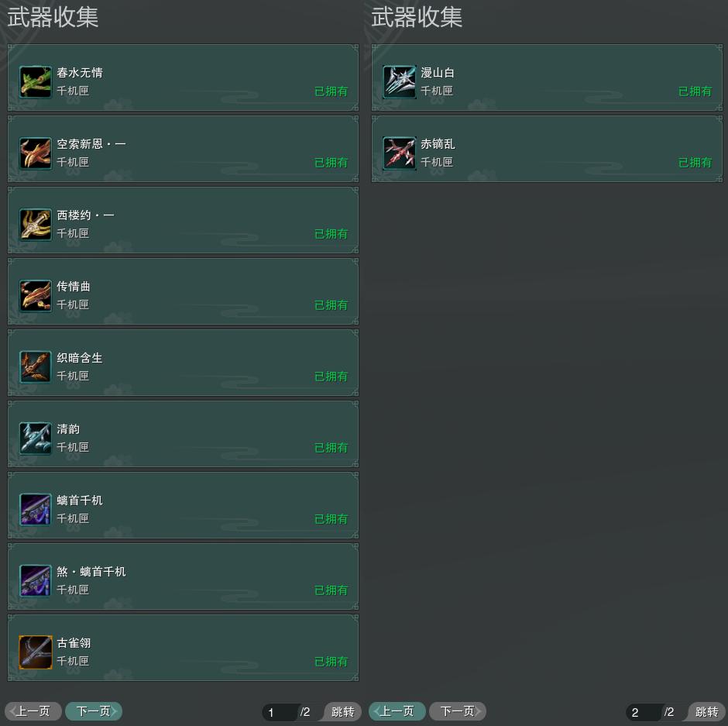The image size is (728, 726).
Task: Focus the page number field showing 2
Action: (x=644, y=712)
